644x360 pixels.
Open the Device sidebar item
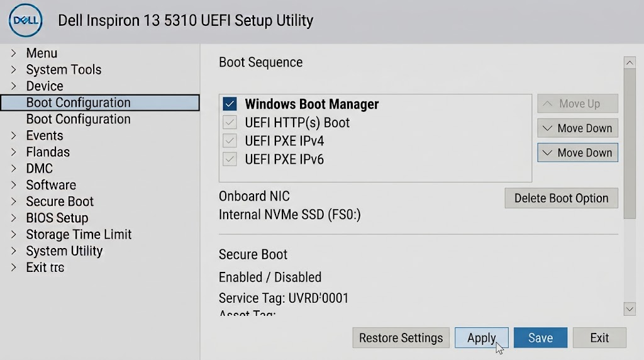45,86
